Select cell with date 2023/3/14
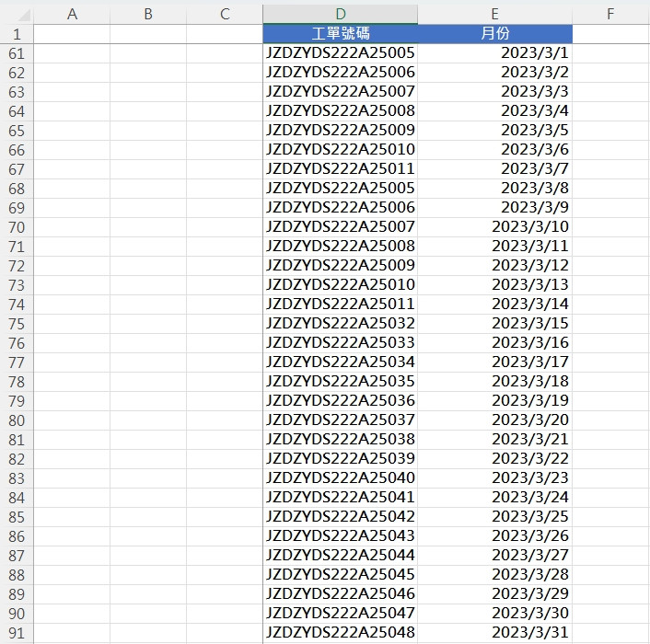 click(x=495, y=305)
